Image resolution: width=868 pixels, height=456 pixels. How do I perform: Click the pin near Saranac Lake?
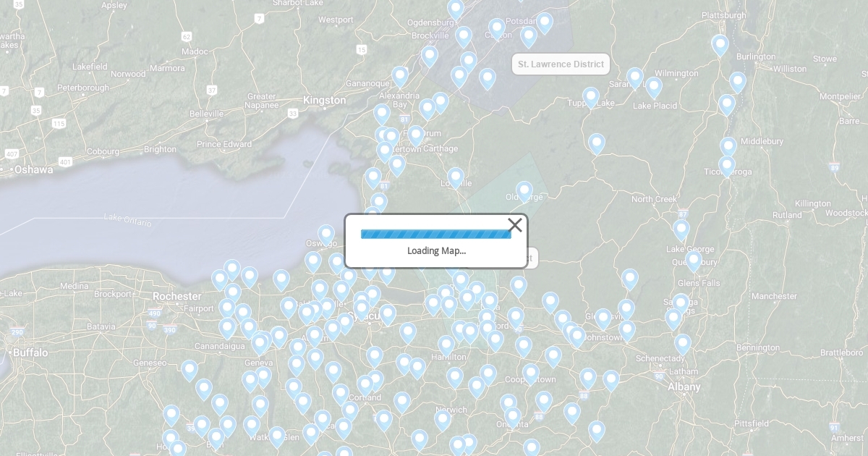[635, 77]
